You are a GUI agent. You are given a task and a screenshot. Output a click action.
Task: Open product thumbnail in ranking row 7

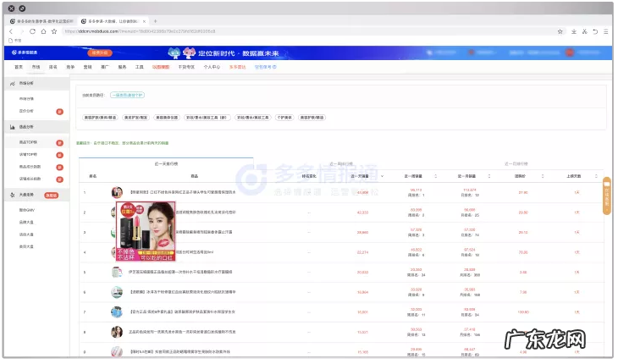[x=117, y=313]
